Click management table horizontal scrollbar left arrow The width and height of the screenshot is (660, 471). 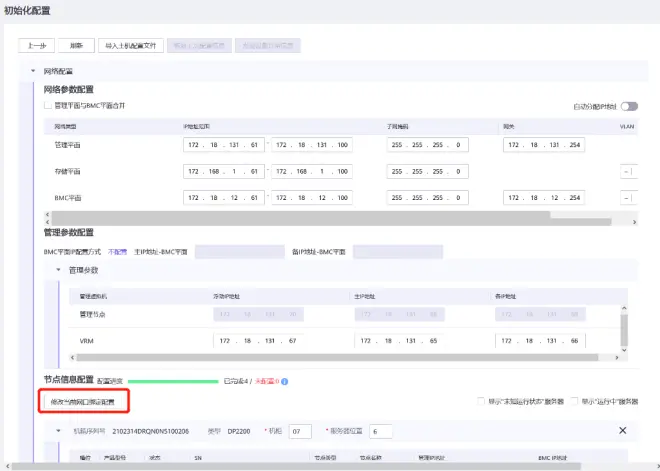(x=72, y=357)
